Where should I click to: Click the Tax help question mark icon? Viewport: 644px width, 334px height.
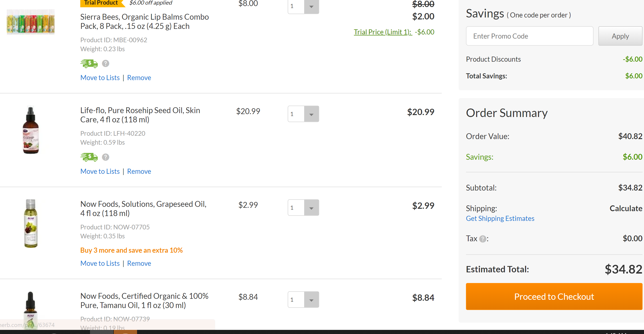click(482, 239)
